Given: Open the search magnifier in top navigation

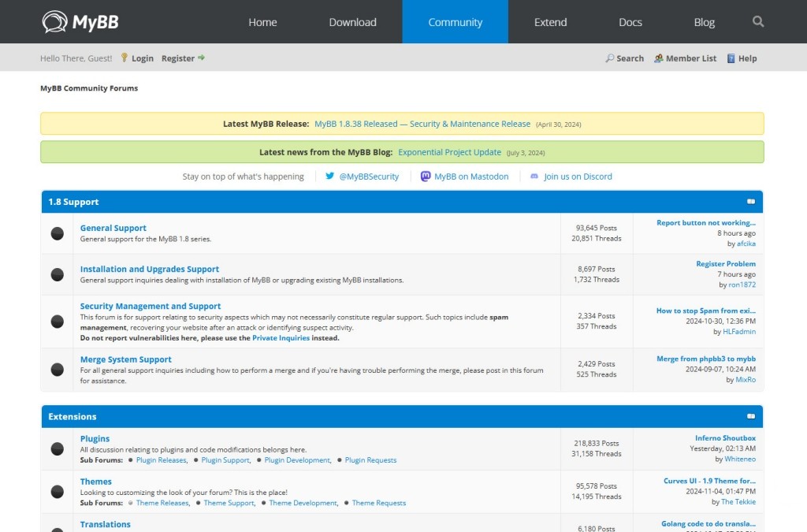Looking at the screenshot, I should pyautogui.click(x=757, y=21).
